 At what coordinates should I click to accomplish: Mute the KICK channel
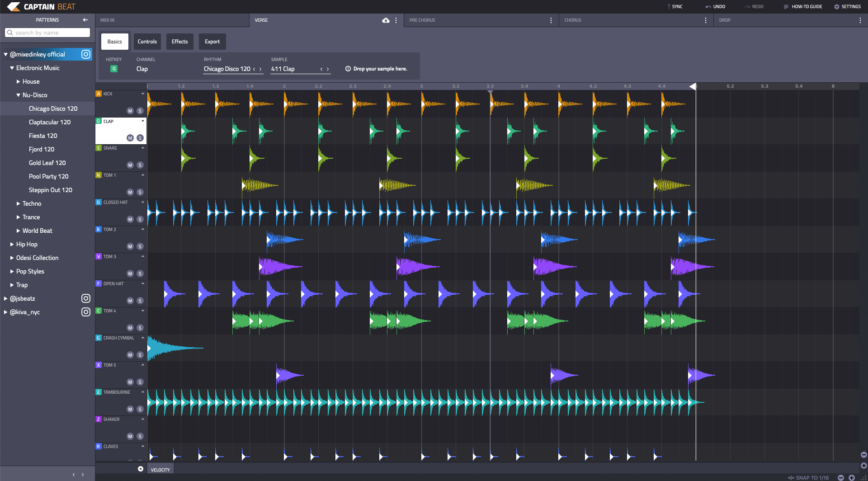130,110
